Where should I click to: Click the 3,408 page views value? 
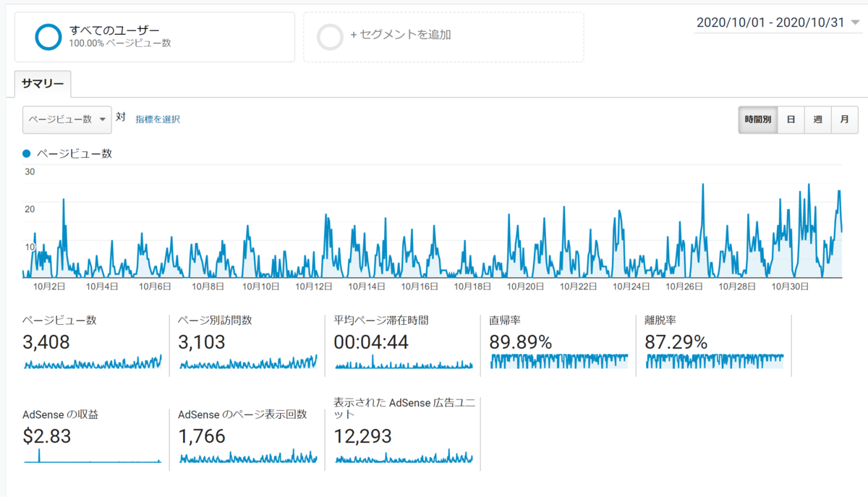pos(46,342)
